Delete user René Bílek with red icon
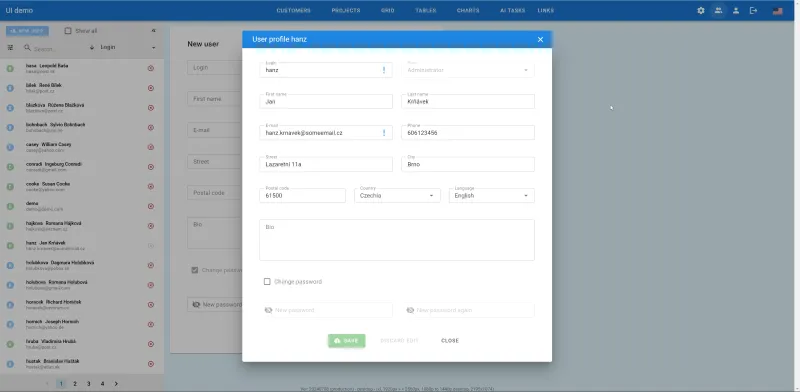This screenshot has height=392, width=800. (x=151, y=88)
